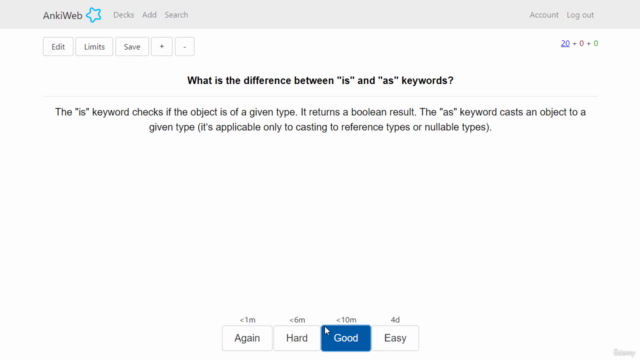
Task: Log out of AnkiWeb
Action: click(x=580, y=15)
